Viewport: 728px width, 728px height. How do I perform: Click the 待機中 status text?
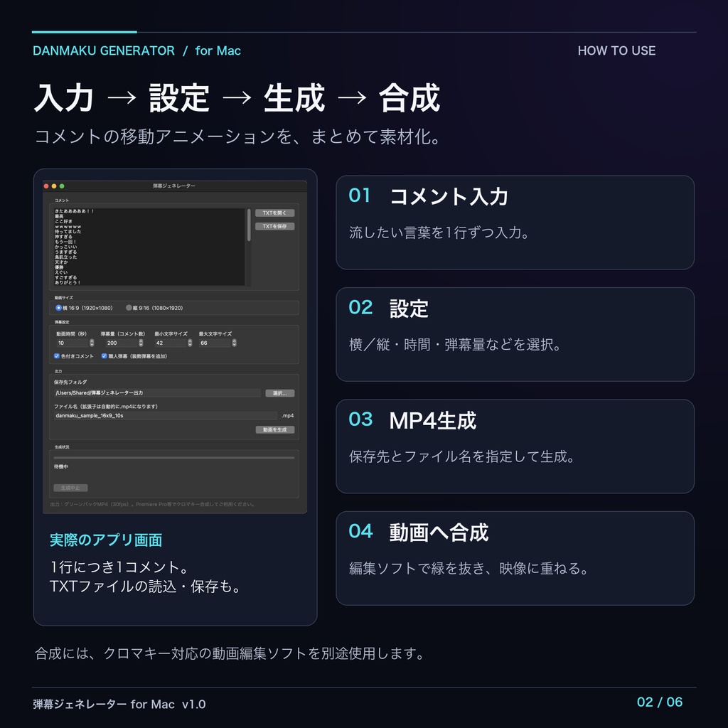(61, 466)
